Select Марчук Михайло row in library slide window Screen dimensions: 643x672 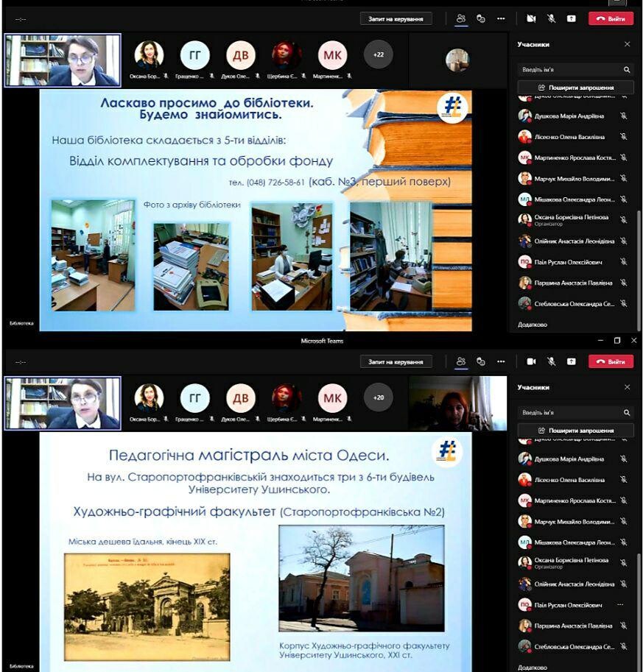[573, 178]
